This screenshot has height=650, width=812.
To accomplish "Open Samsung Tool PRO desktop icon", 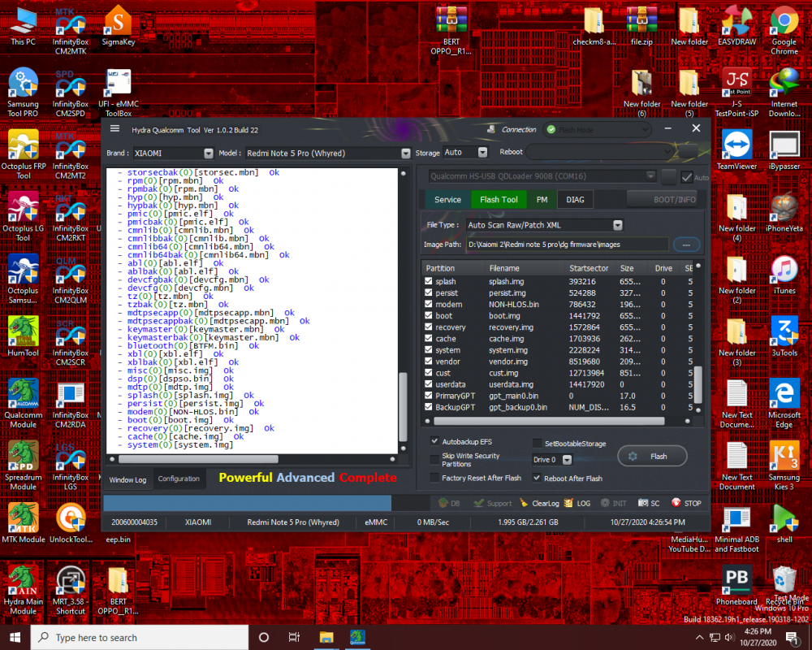I will point(23,93).
